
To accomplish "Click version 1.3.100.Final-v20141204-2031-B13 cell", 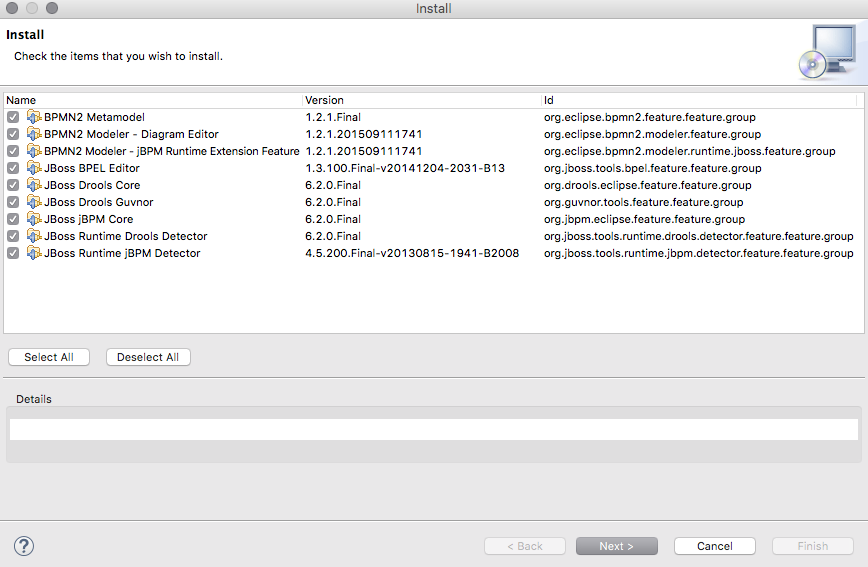I will coord(405,168).
